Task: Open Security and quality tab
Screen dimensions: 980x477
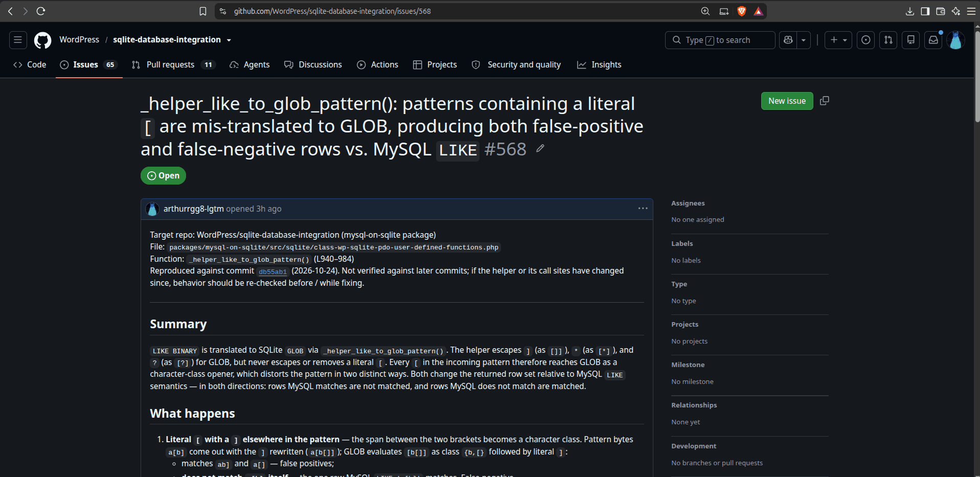Action: (x=517, y=65)
